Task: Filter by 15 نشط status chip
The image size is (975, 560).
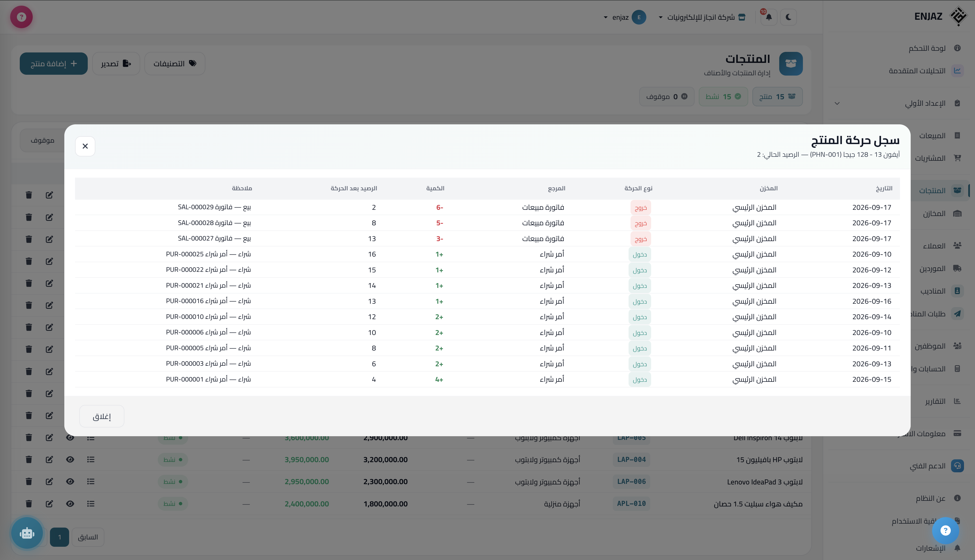Action: (723, 96)
